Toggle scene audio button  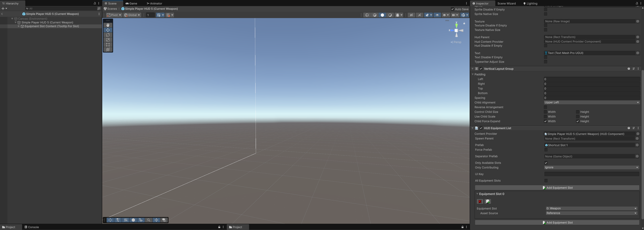419,15
